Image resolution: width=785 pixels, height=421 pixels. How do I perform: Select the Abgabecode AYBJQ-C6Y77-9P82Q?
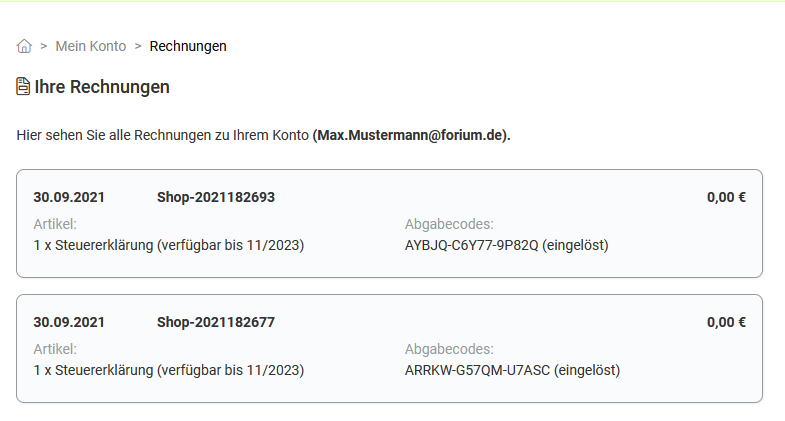click(472, 245)
